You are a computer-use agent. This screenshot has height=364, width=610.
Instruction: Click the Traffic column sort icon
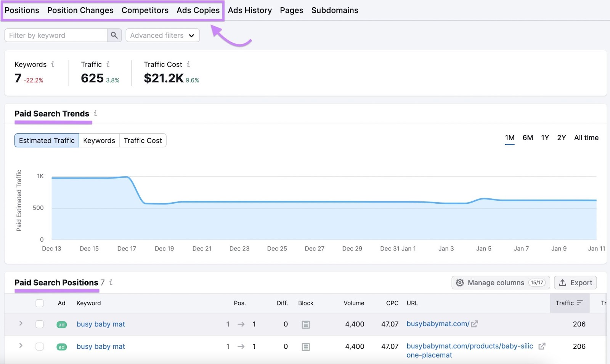[581, 303]
